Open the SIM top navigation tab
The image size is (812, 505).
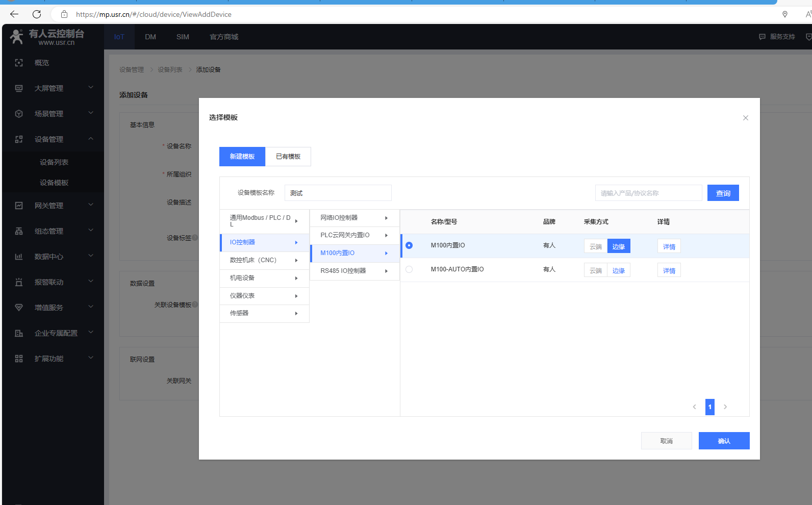pyautogui.click(x=183, y=37)
